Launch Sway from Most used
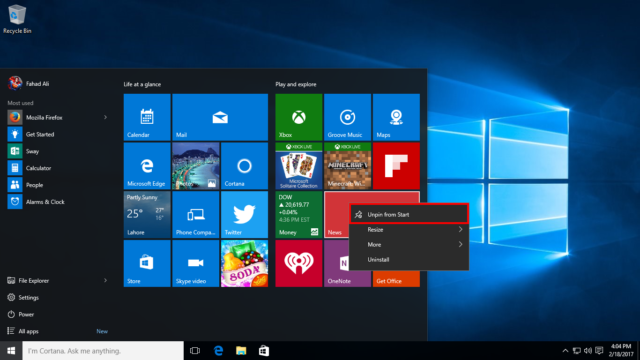 click(x=57, y=151)
